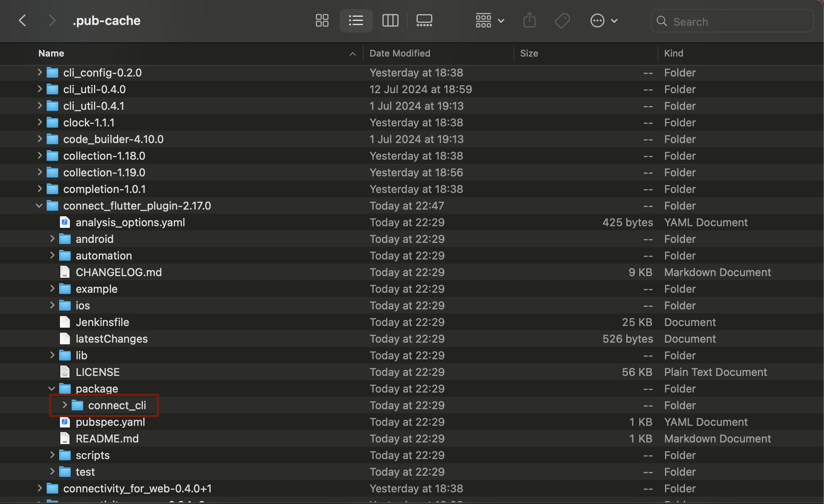Select the CHANGELOG.md file icon
824x504 pixels.
(x=65, y=272)
